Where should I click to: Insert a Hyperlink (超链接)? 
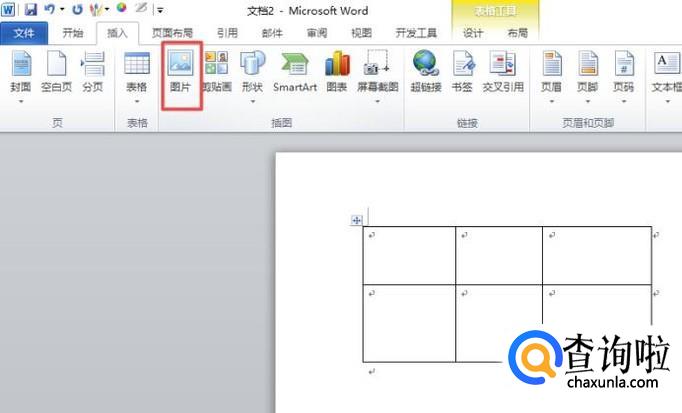click(x=426, y=72)
